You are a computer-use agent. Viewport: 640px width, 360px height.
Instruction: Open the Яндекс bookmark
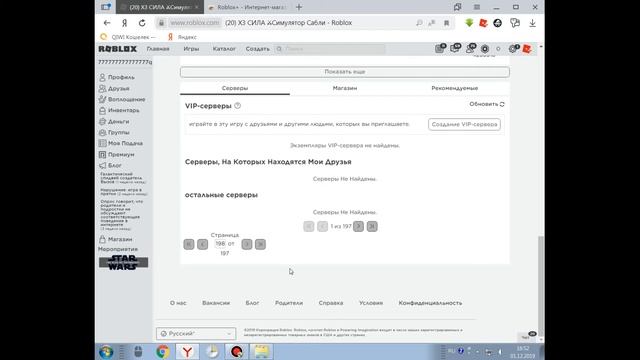coord(182,37)
